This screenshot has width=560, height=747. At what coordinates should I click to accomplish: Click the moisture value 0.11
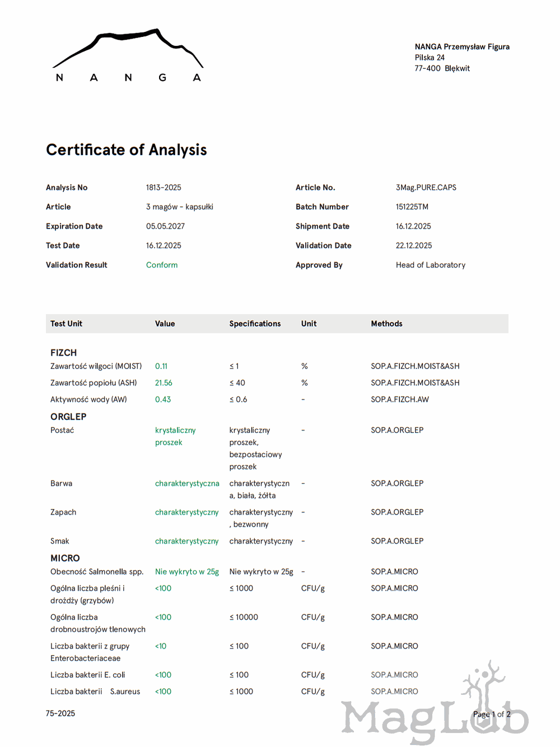161,366
